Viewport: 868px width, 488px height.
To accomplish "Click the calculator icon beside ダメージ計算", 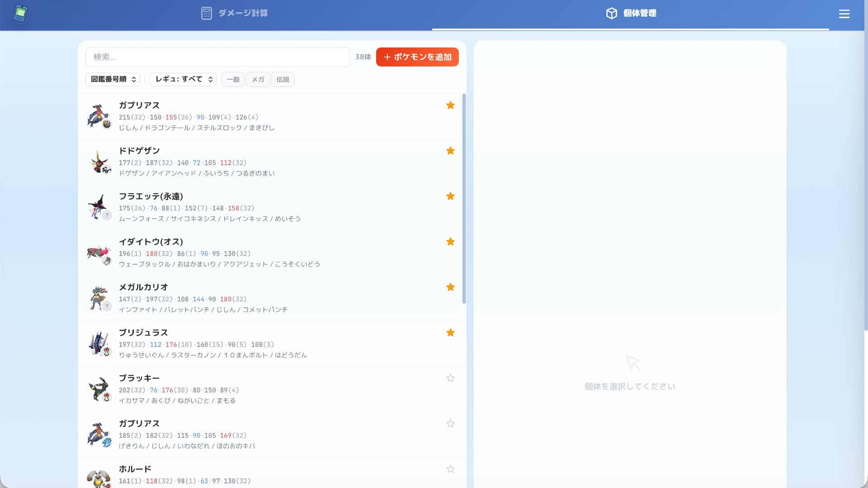I will pyautogui.click(x=207, y=13).
